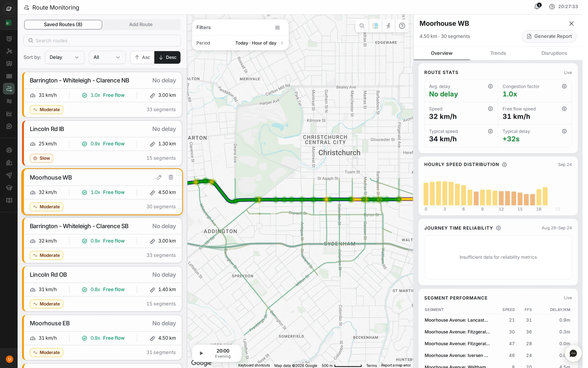Switch to the Trends tab
The width and height of the screenshot is (588, 368).
(x=498, y=53)
